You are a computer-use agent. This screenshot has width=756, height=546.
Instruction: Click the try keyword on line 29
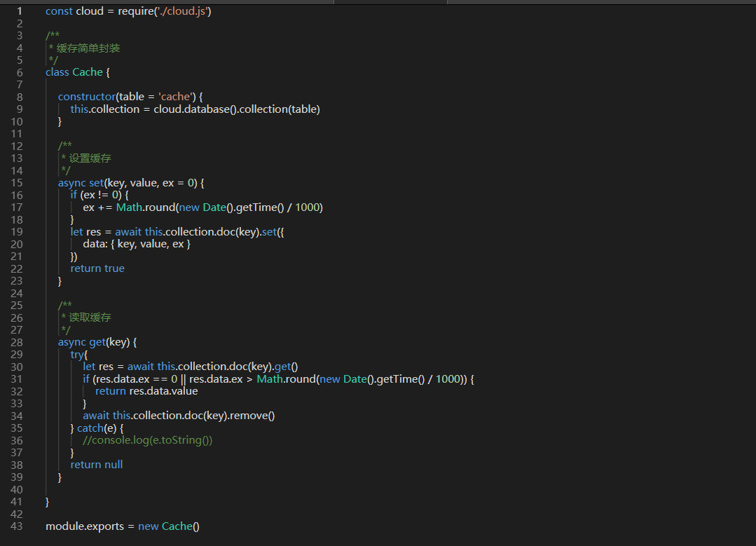point(77,355)
